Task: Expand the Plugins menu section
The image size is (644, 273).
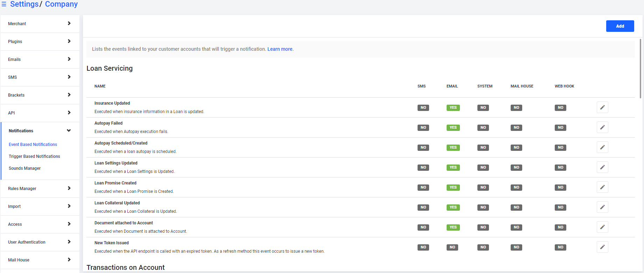Action: coord(40,42)
